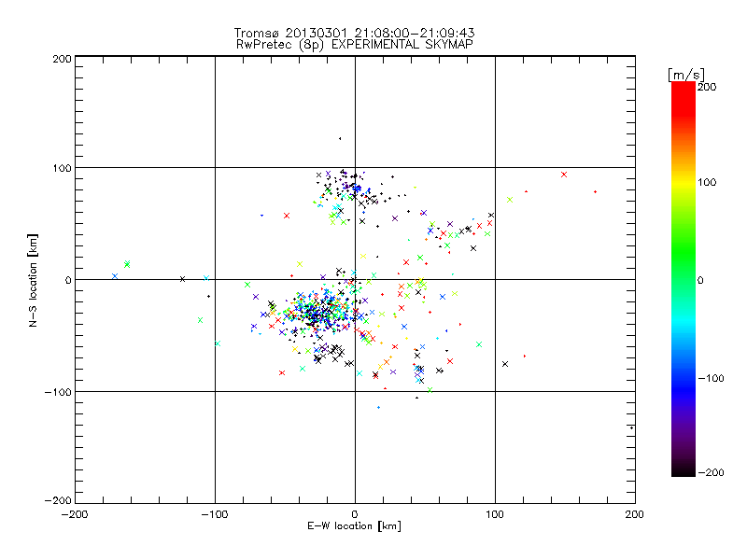Click the '[m/s]' colorbar unit label

click(686, 75)
